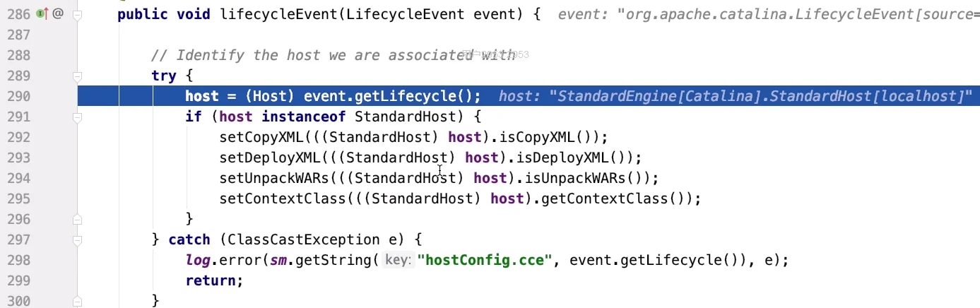Click the @ annotation gutter icon on line 286
The height and width of the screenshot is (308, 980).
58,13
